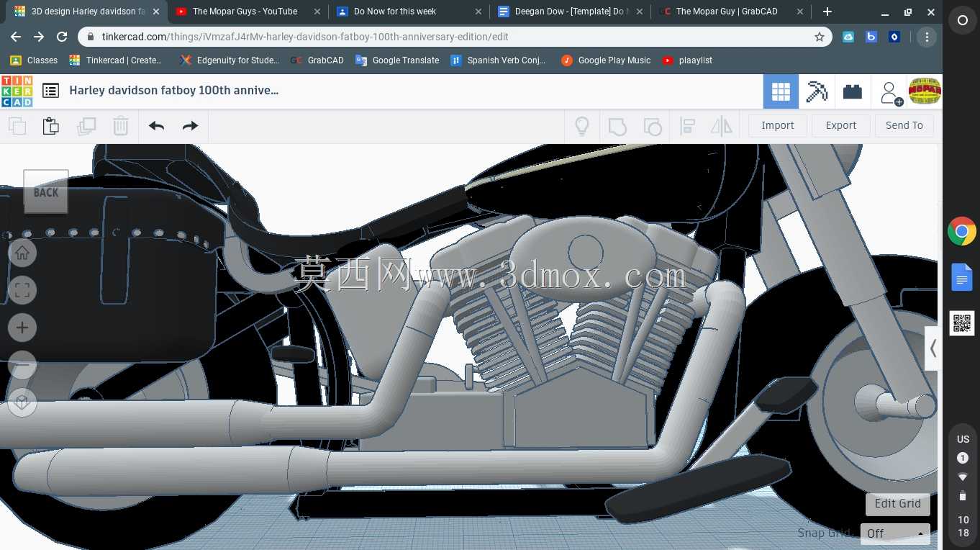Open Chrome from the shelf

[962, 232]
